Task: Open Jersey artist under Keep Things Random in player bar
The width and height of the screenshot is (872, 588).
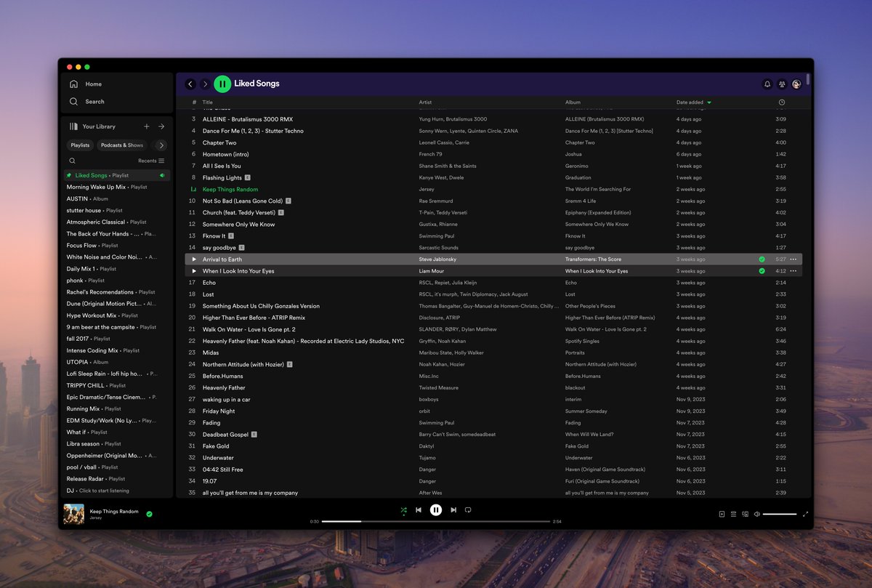Action: click(96, 517)
